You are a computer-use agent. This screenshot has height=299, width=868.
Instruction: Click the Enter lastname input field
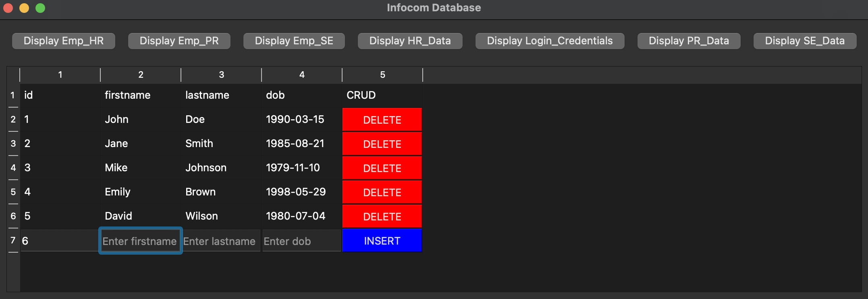[x=221, y=241]
